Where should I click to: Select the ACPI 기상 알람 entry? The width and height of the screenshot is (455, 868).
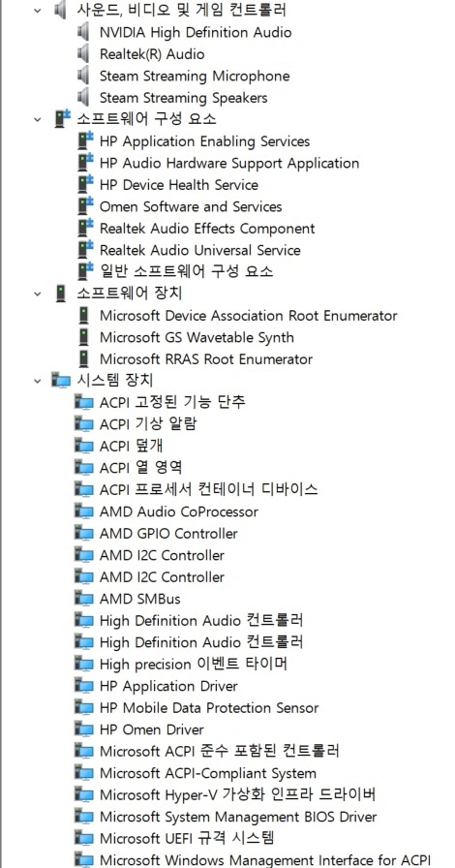[148, 424]
